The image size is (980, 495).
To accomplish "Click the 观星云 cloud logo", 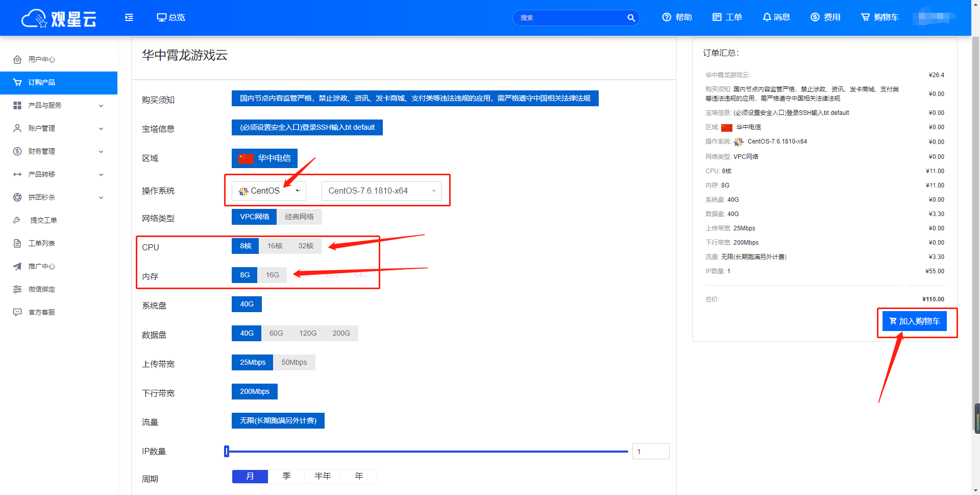I will click(59, 18).
